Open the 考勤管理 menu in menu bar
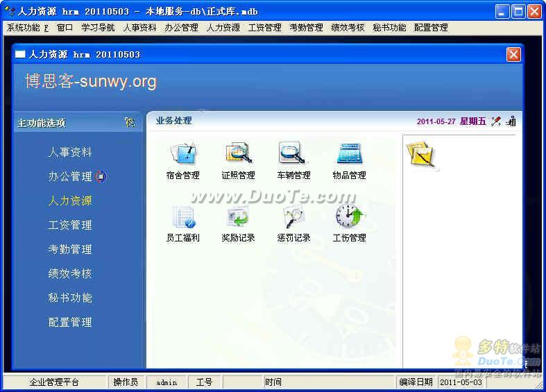 (x=306, y=28)
